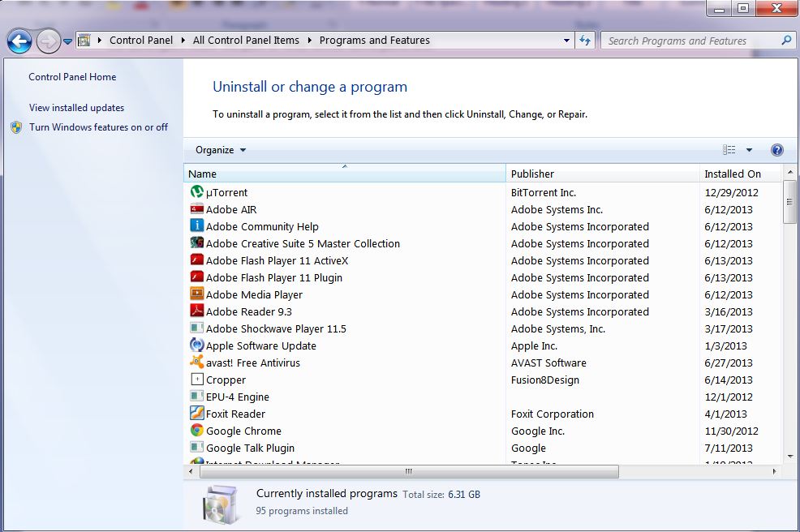The width and height of the screenshot is (800, 532).
Task: Click the µTorrent program icon
Action: click(x=197, y=191)
